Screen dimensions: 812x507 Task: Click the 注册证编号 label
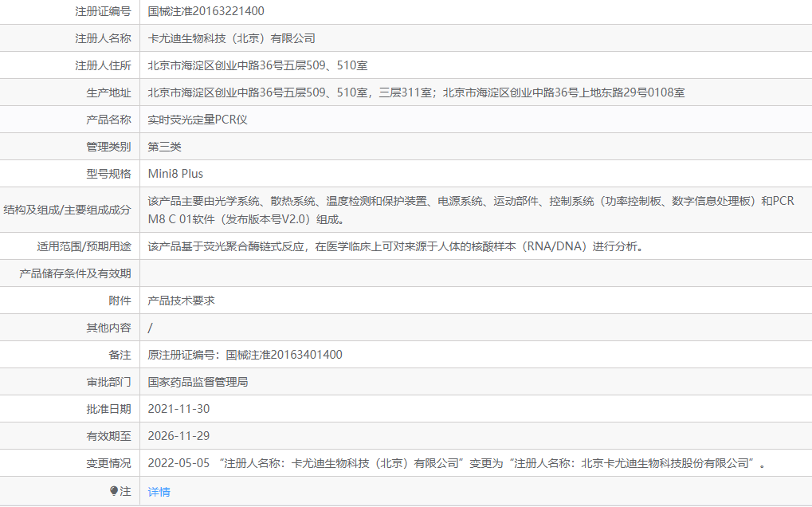tap(103, 11)
